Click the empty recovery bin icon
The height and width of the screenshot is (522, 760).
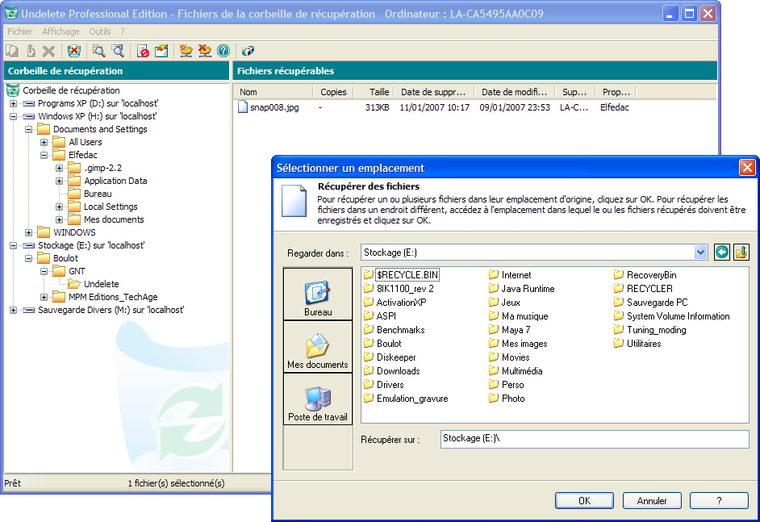coord(74,51)
